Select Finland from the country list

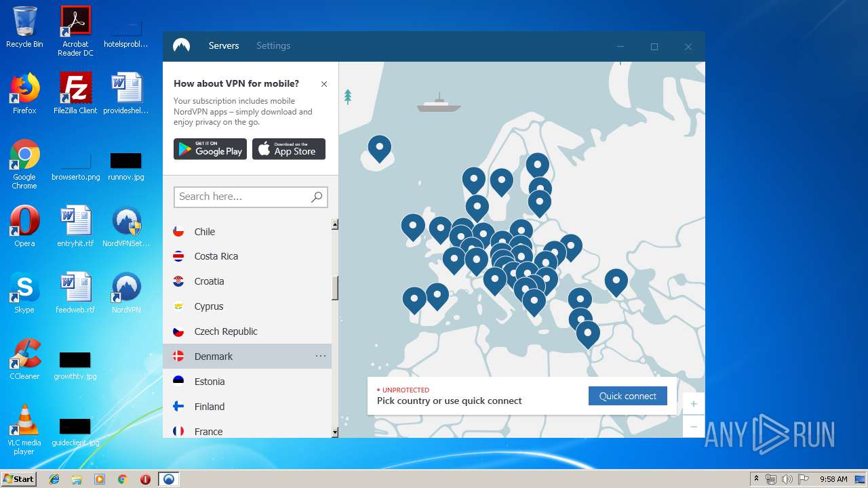(247, 407)
